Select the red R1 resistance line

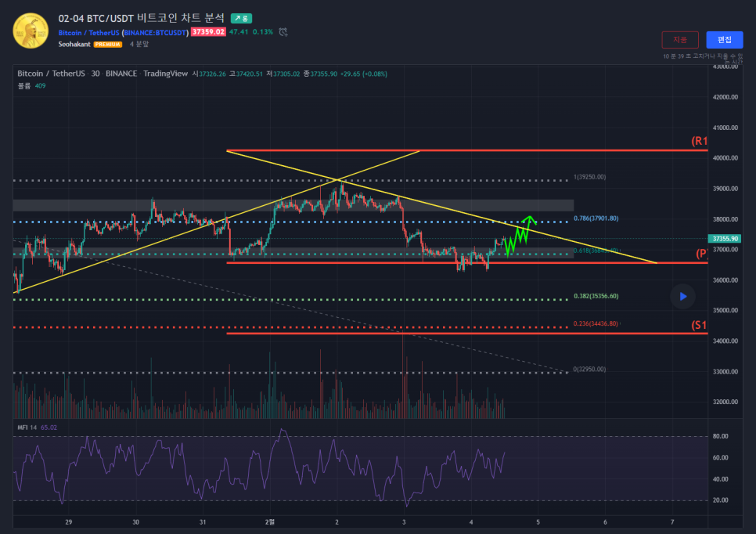(x=470, y=150)
